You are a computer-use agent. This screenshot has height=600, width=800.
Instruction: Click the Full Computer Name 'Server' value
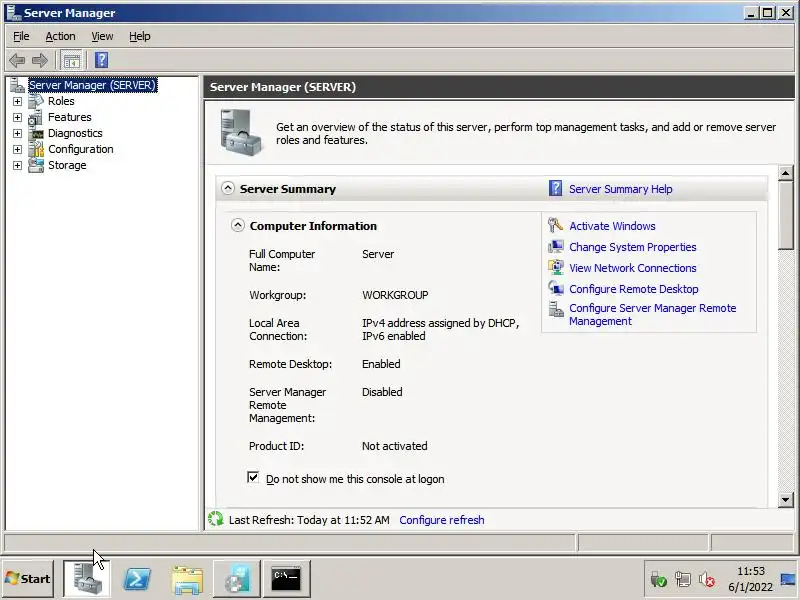378,254
